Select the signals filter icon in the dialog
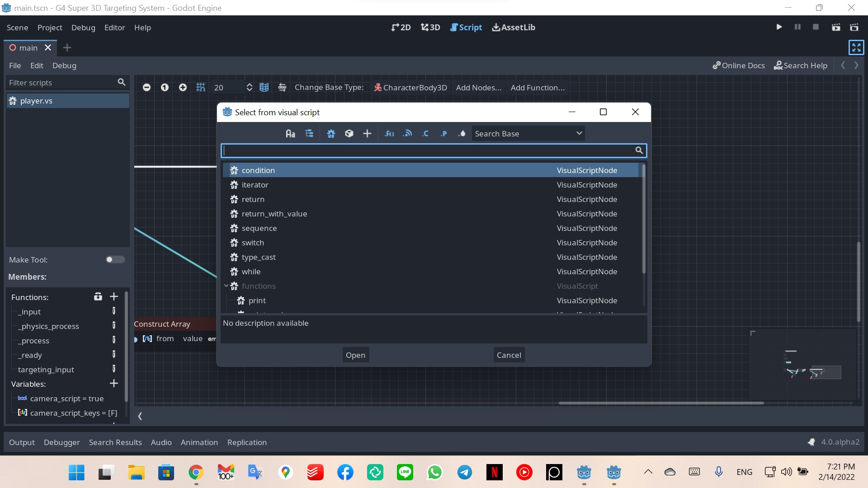The height and width of the screenshot is (488, 868). point(407,133)
